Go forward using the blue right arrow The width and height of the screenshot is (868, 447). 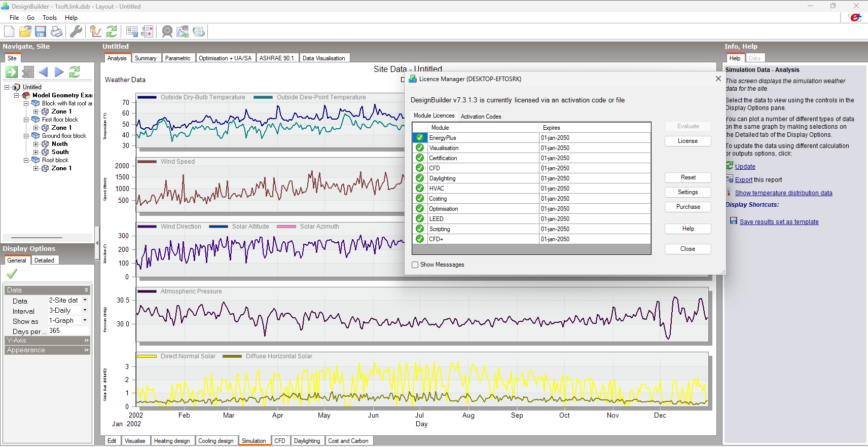(59, 72)
